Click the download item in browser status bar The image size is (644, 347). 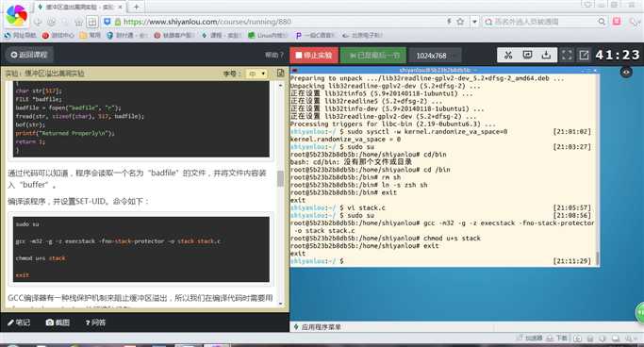[x=557, y=338]
